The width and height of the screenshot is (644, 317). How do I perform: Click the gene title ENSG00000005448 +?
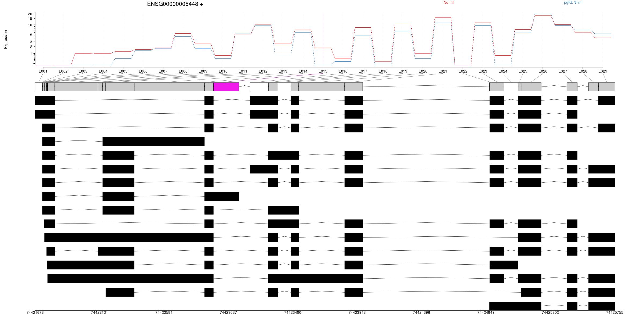tap(175, 4)
